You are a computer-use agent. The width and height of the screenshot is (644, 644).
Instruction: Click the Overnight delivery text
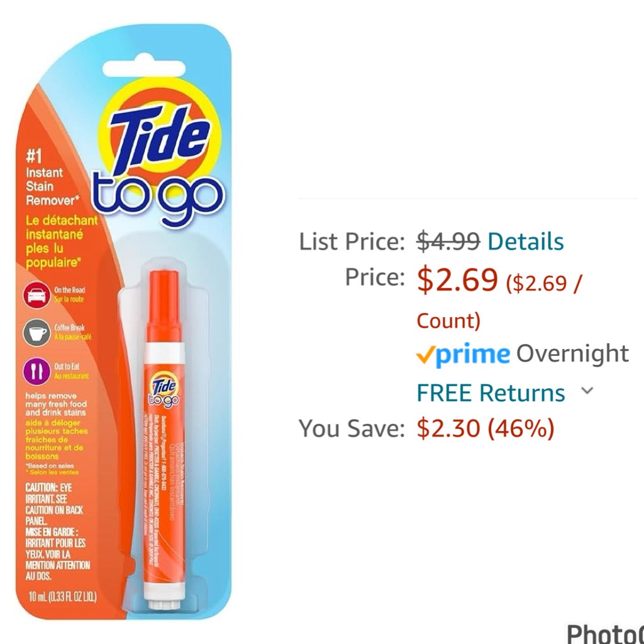pos(572,353)
